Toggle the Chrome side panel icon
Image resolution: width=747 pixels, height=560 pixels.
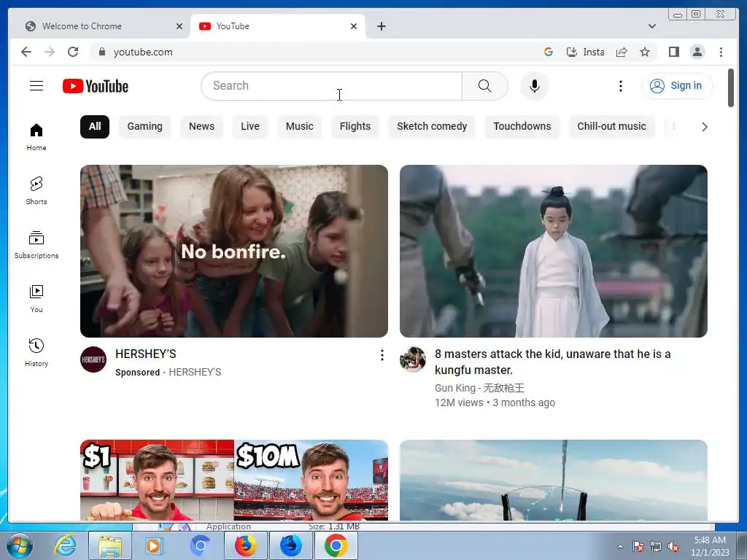[x=673, y=52]
